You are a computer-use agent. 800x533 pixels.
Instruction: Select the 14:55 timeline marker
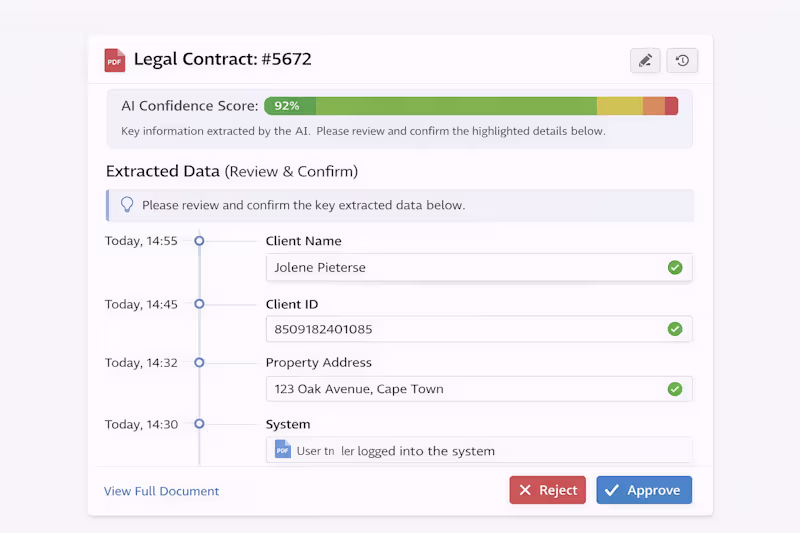pyautogui.click(x=199, y=241)
